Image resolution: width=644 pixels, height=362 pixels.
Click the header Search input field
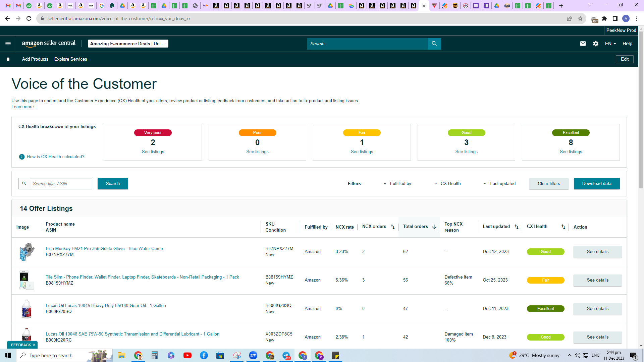click(367, 44)
